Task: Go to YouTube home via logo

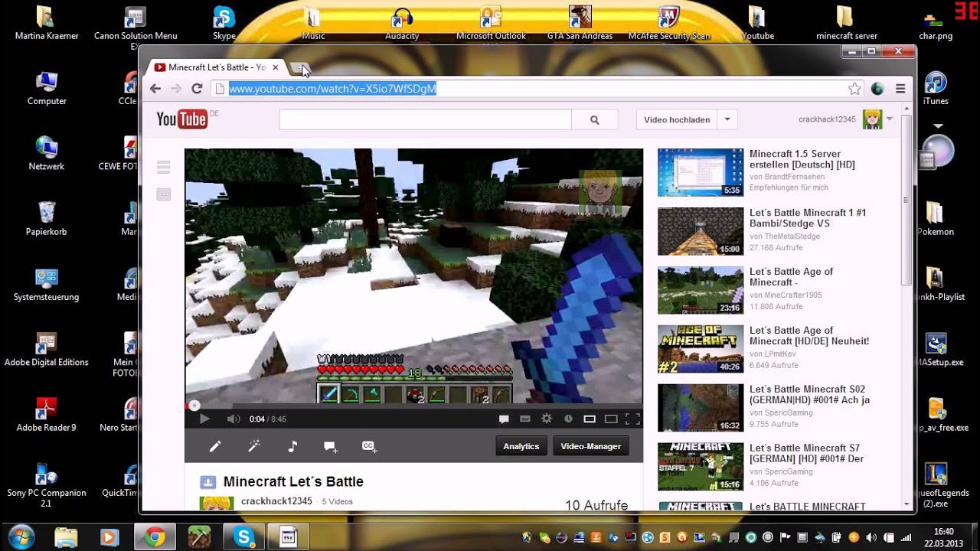Action: pyautogui.click(x=182, y=119)
